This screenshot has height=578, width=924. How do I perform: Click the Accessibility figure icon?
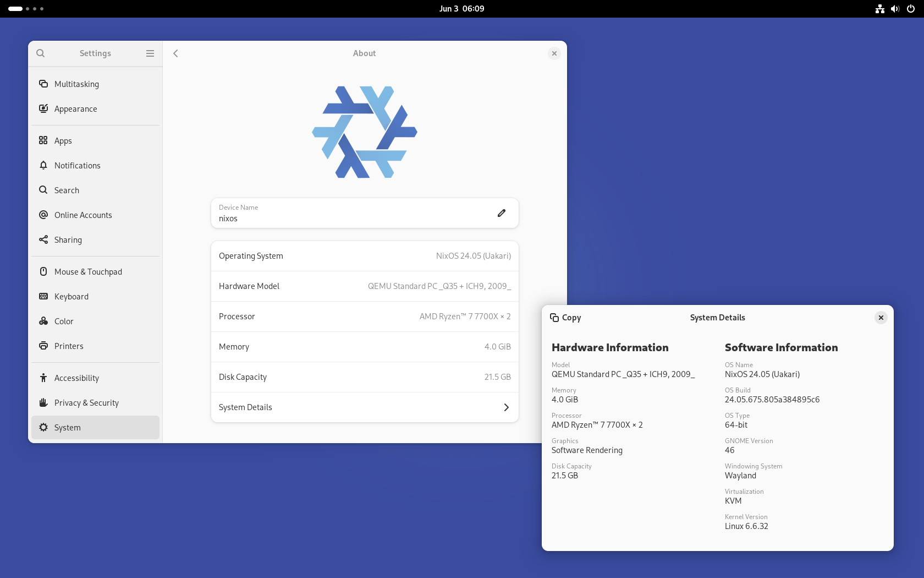[x=43, y=378]
